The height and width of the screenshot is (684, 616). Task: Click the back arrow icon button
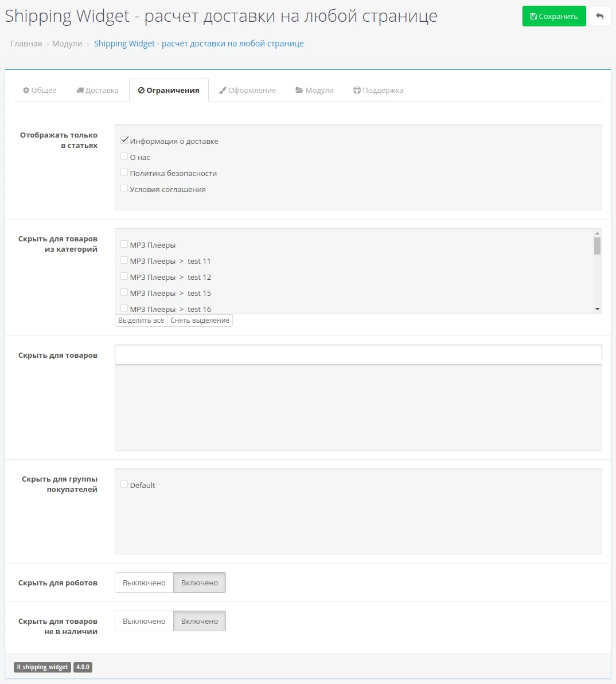point(599,16)
